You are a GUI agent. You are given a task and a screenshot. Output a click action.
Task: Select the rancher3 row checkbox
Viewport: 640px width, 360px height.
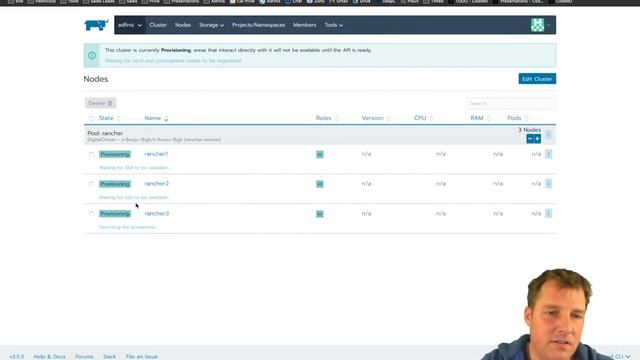click(91, 214)
